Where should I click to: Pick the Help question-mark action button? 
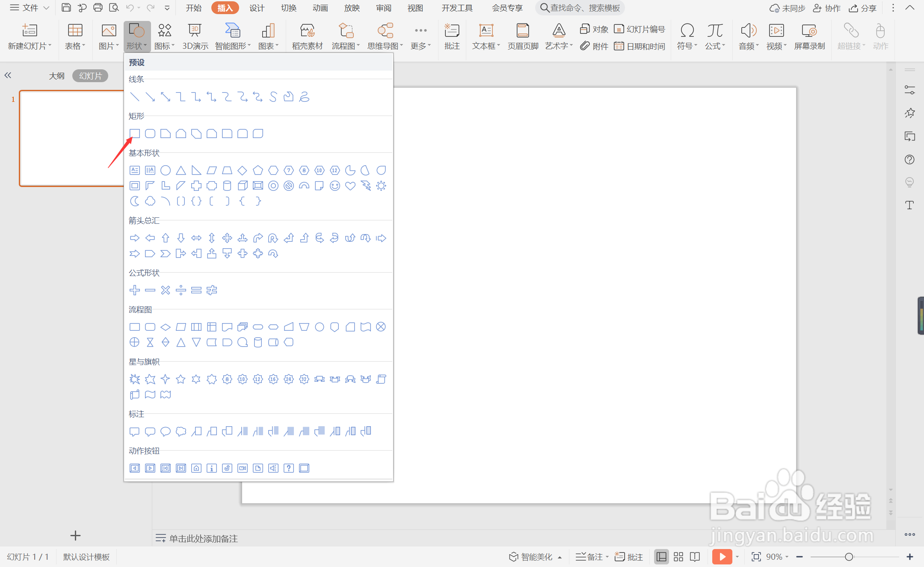(289, 468)
